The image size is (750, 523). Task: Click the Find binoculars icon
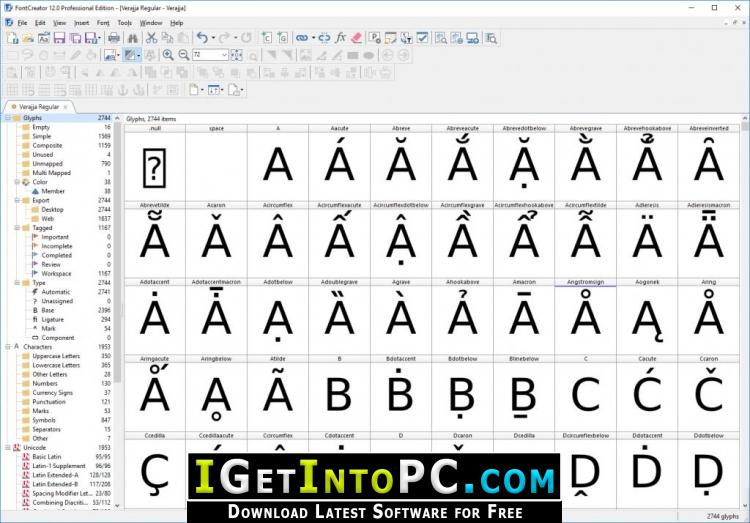click(132, 38)
